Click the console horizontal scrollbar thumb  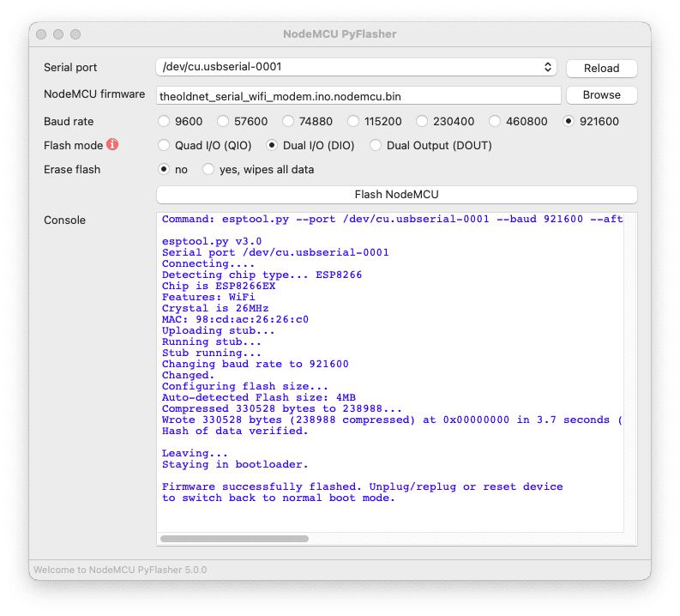tap(234, 538)
